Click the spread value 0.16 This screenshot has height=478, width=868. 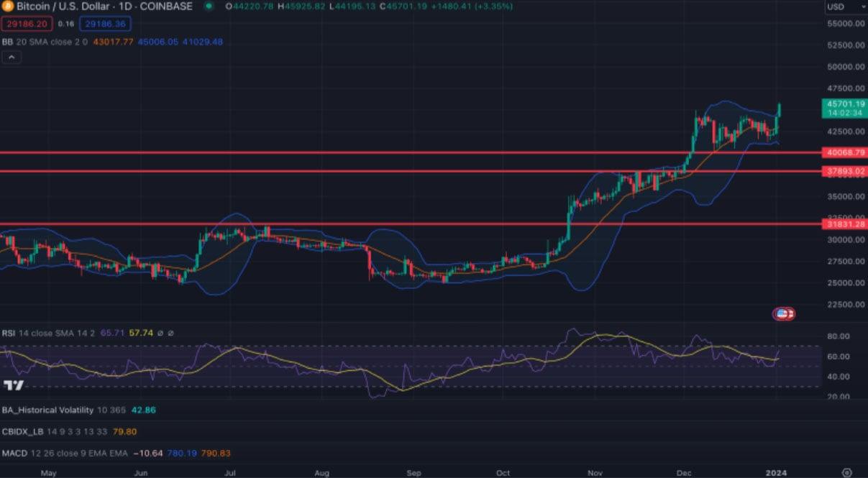[65, 24]
